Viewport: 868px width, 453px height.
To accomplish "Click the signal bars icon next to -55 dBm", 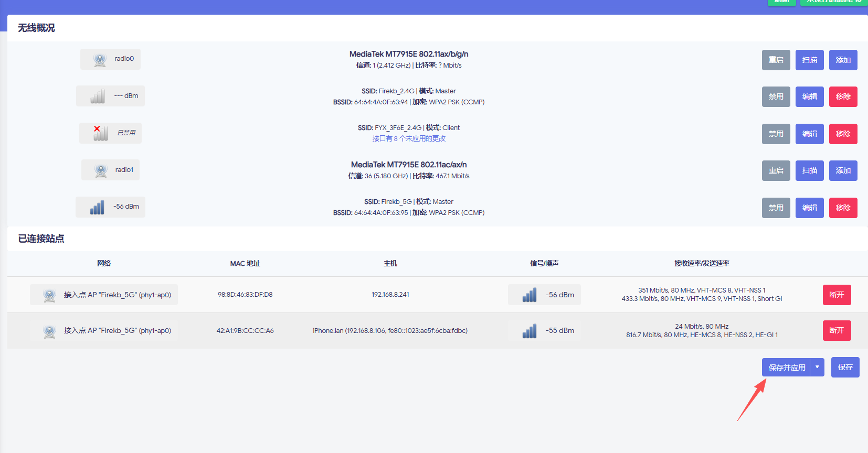I will tap(530, 331).
